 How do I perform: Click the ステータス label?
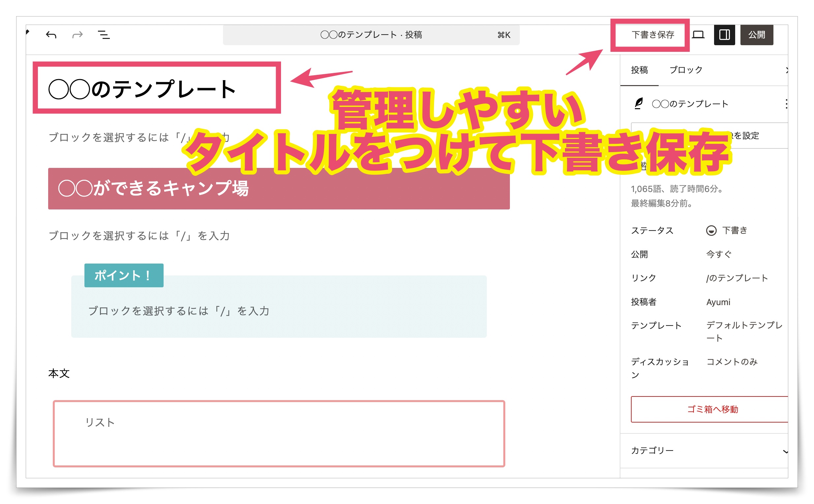tap(652, 231)
